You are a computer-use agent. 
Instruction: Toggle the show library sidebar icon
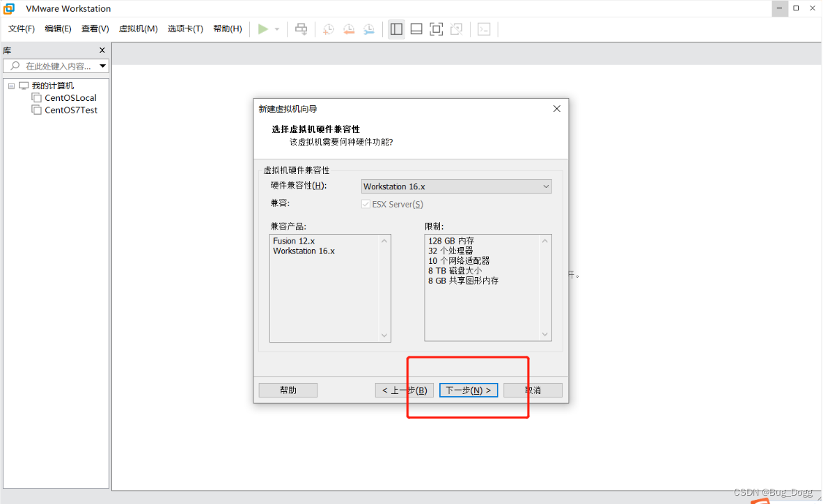point(396,29)
